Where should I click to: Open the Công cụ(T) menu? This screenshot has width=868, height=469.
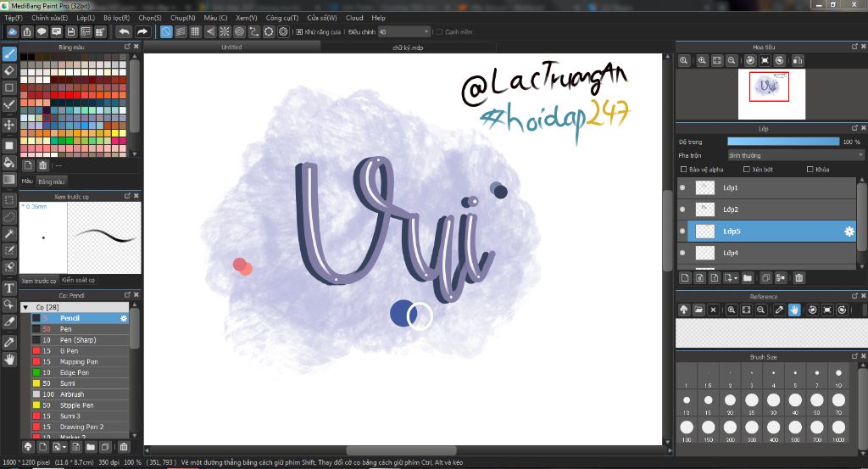pyautogui.click(x=281, y=18)
